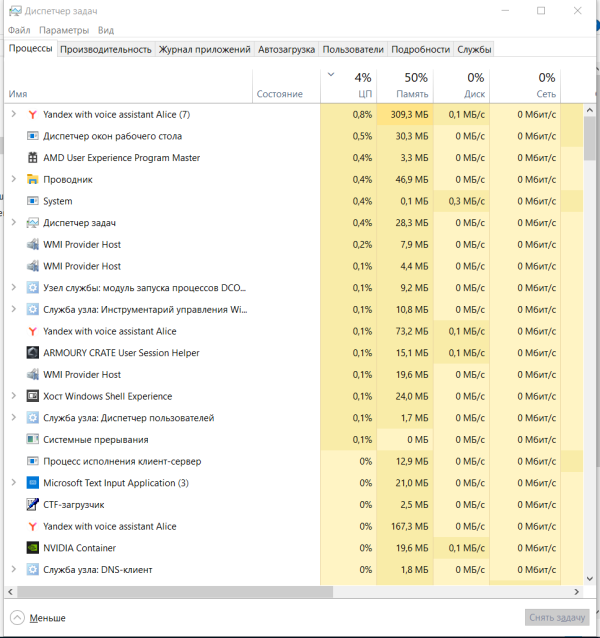Open the Параметры menu
600x638 pixels.
point(64,30)
